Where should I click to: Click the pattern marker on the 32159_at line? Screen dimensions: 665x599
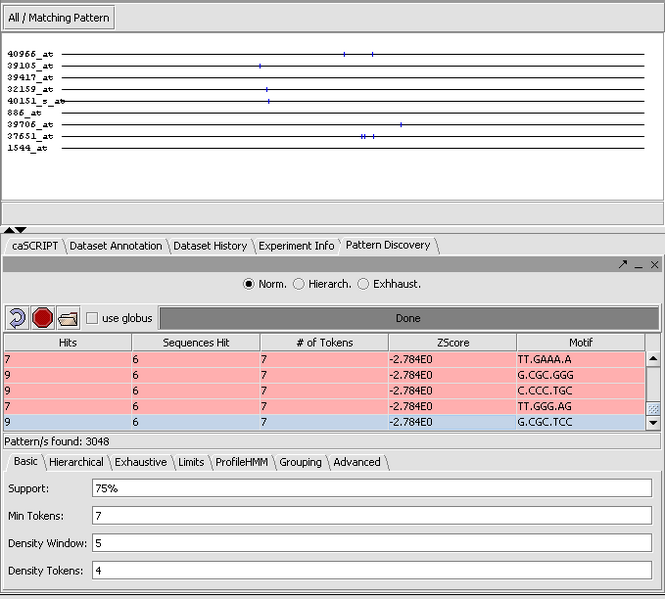267,90
